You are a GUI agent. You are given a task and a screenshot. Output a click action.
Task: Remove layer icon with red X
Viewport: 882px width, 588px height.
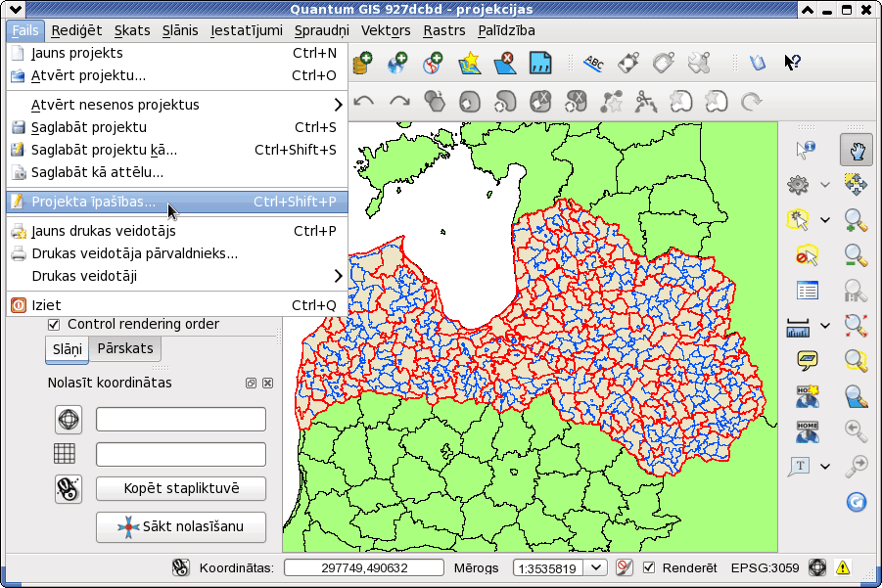pos(505,63)
